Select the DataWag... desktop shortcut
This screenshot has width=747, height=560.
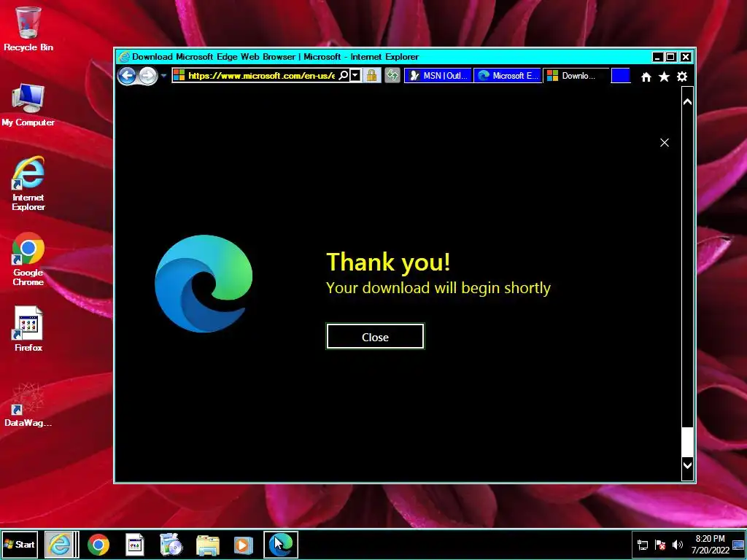[x=28, y=404]
